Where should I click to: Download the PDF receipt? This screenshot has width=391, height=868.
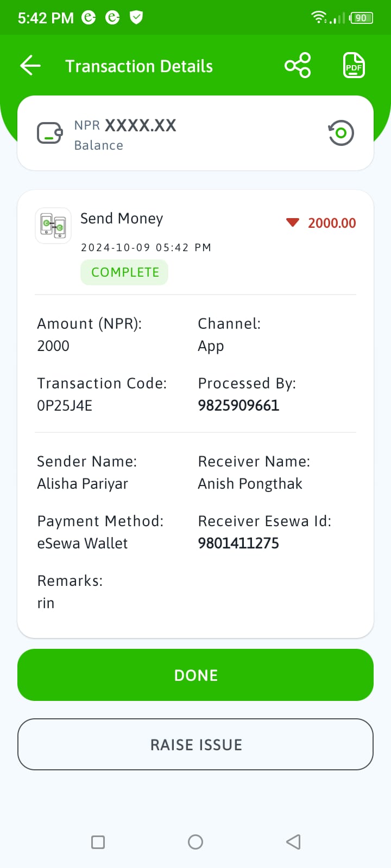pos(354,66)
